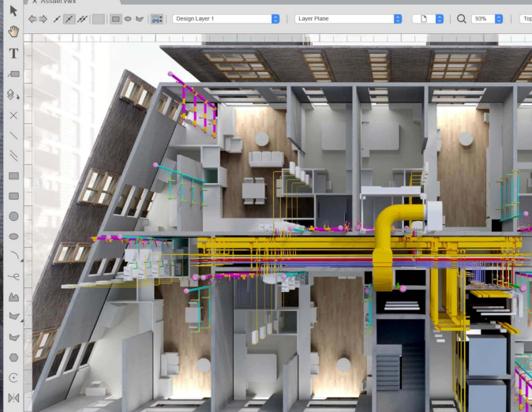This screenshot has height=412, width=532.
Task: Open the 93% zoom level dropdown
Action: coord(499,18)
